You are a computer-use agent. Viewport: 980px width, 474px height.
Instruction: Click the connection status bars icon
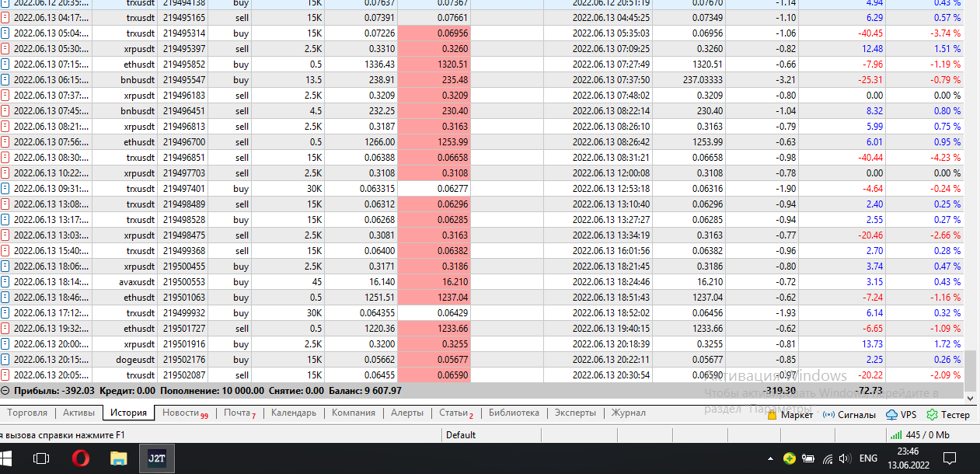tap(896, 435)
